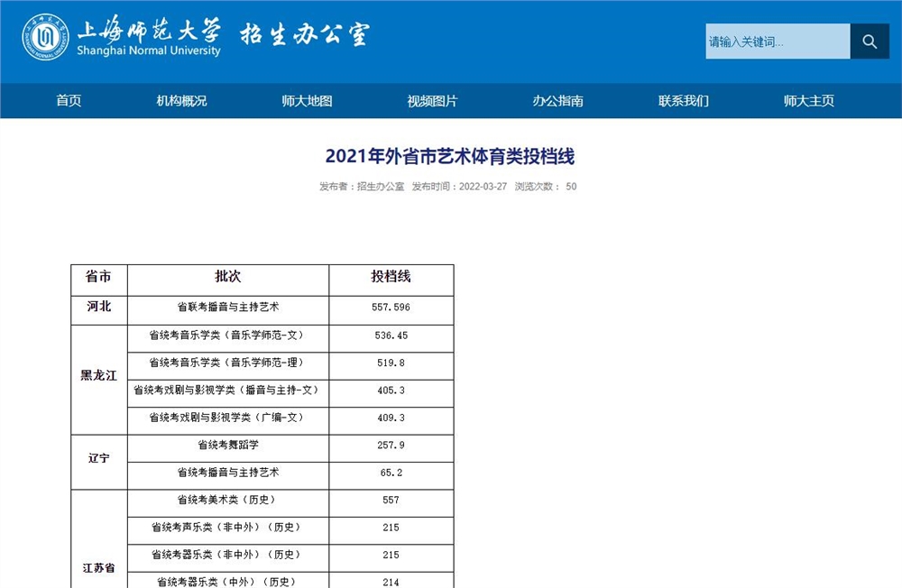Focus the keyword search input field
This screenshot has width=902, height=588.
click(x=778, y=41)
